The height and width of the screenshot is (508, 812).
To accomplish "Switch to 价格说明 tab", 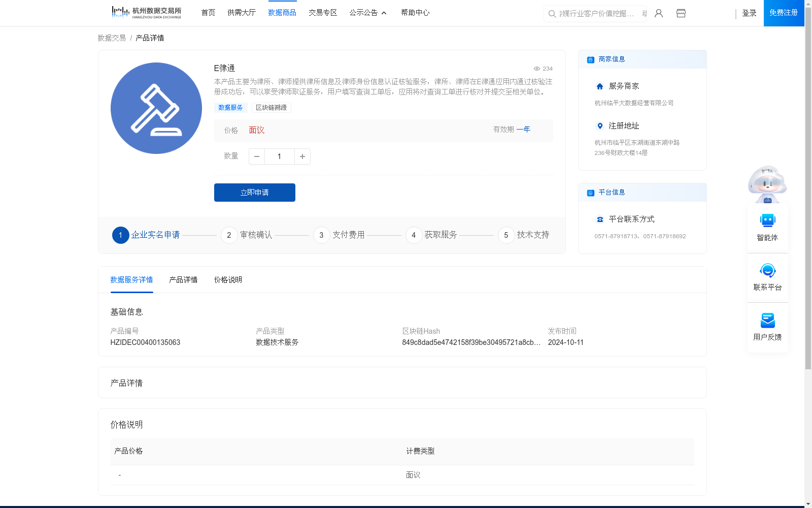I will click(x=228, y=280).
